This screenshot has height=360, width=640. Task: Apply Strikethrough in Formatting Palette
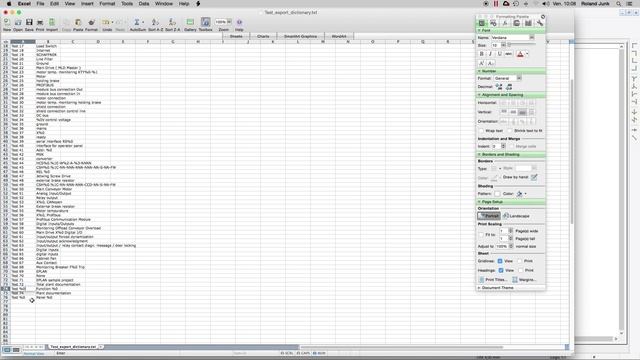click(508, 54)
